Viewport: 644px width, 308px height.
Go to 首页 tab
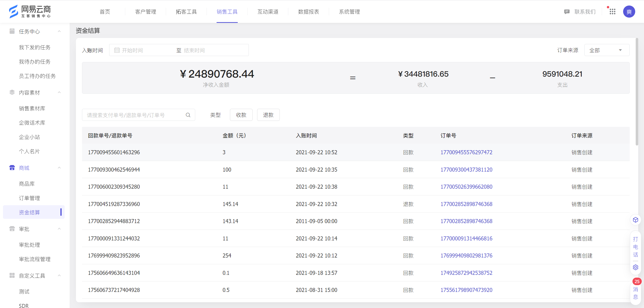point(105,12)
